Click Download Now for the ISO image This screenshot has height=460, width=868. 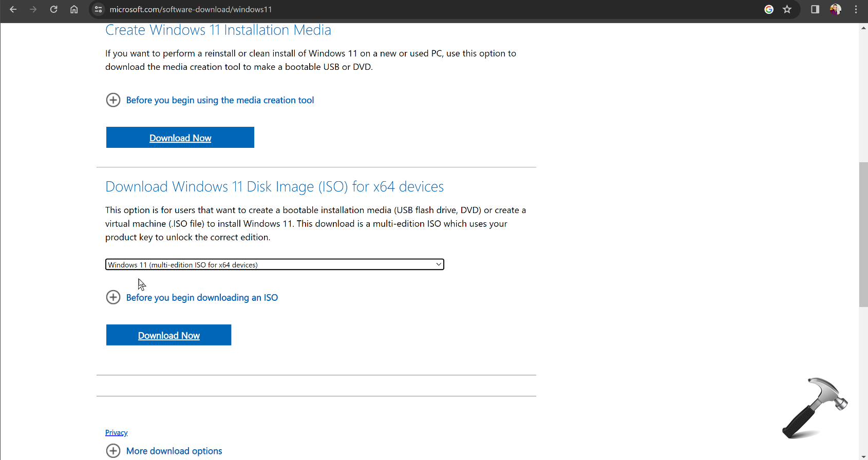(x=168, y=335)
